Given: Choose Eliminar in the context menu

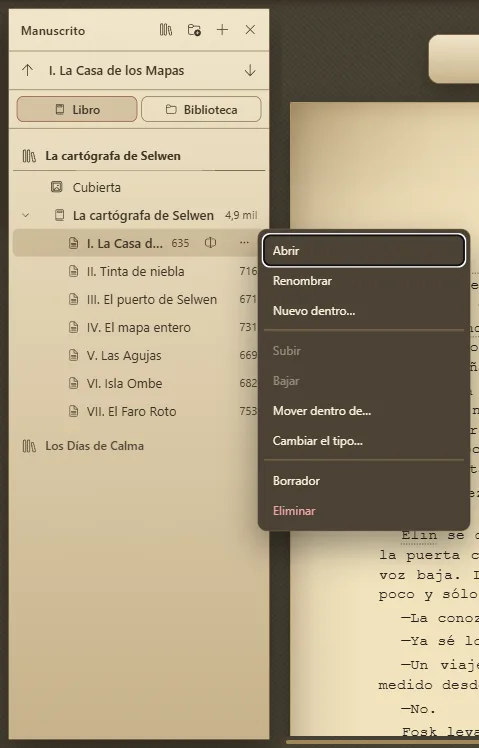Looking at the screenshot, I should click(364, 511).
